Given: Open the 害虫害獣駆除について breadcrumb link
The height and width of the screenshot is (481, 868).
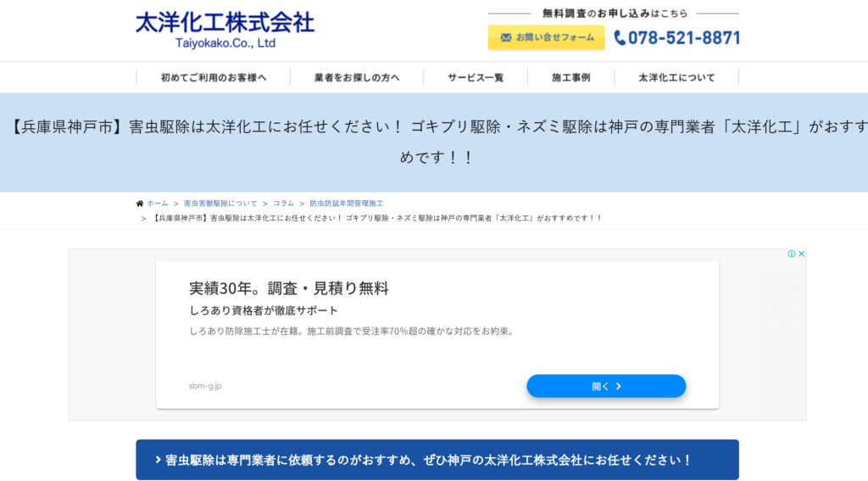Looking at the screenshot, I should point(220,204).
